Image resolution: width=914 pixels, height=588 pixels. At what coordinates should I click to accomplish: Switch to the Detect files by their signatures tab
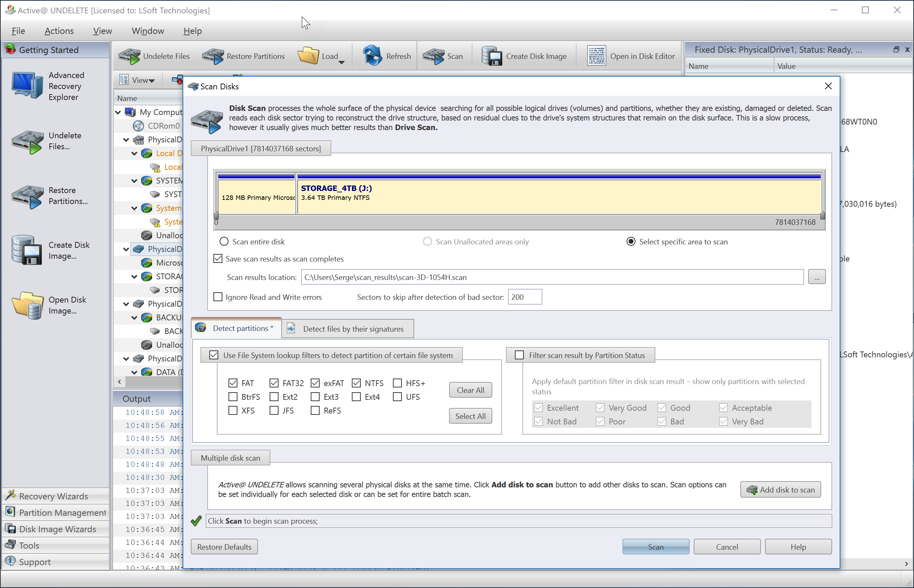click(353, 328)
